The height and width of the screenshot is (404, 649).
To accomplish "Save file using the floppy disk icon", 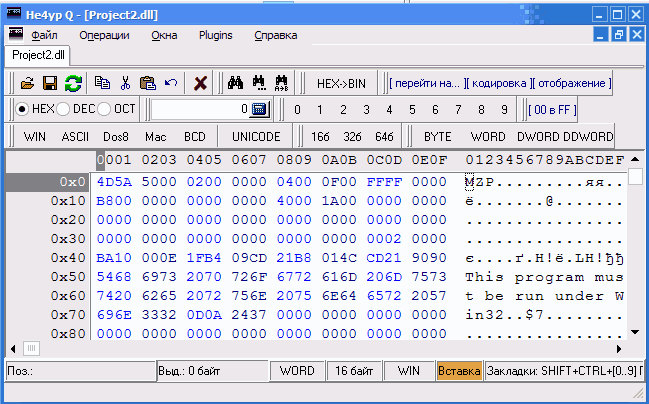I will coord(50,83).
